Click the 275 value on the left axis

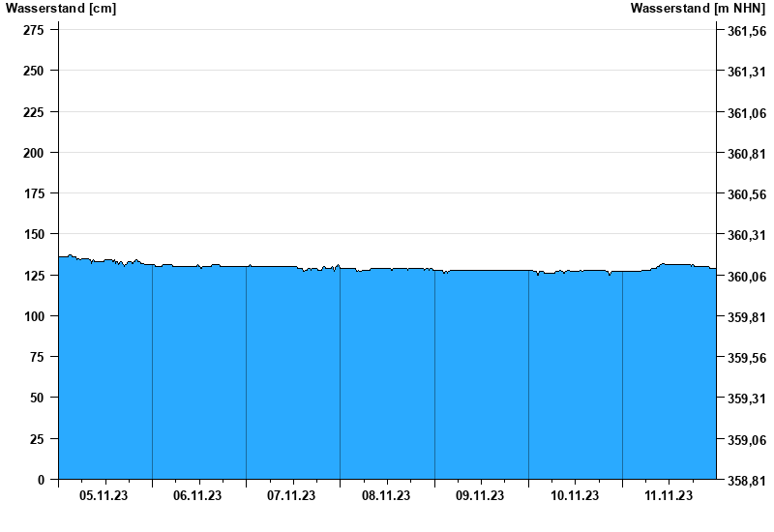[x=33, y=30]
